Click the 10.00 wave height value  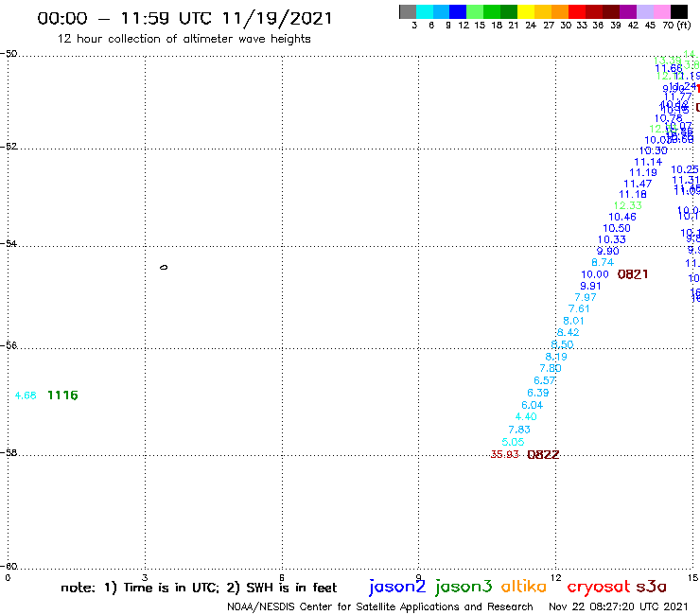click(595, 274)
